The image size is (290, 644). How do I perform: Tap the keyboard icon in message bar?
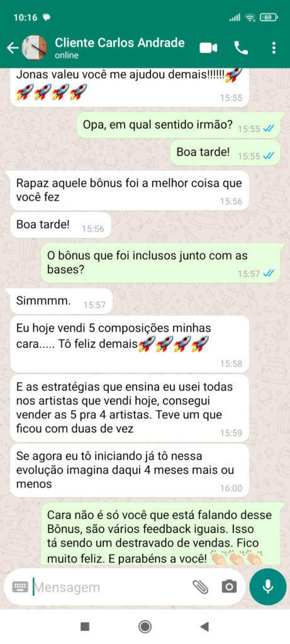coord(20,587)
